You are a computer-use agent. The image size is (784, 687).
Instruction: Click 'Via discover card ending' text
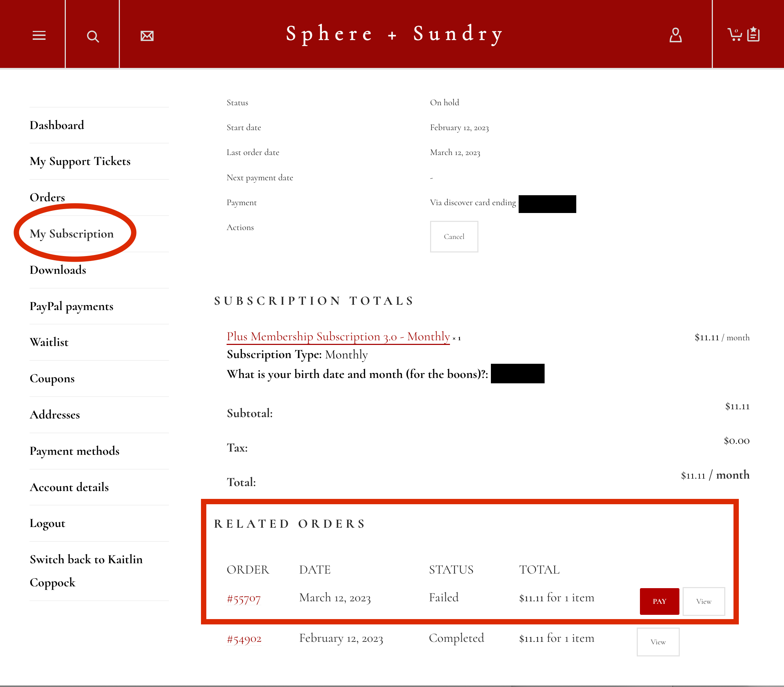[473, 203]
